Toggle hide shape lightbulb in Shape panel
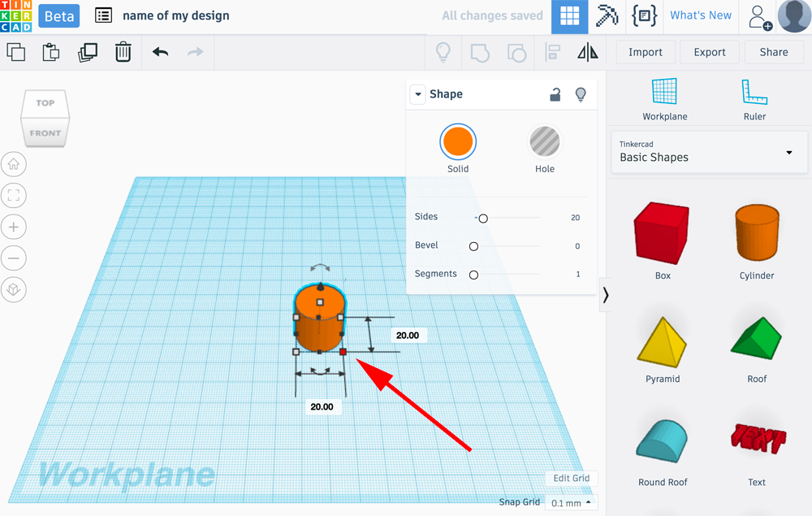 click(581, 94)
